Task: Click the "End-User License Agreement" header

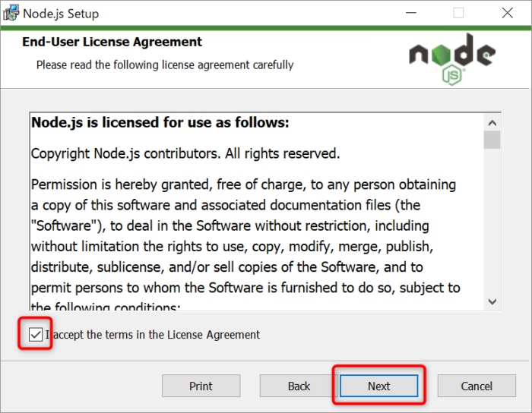Action: point(112,43)
